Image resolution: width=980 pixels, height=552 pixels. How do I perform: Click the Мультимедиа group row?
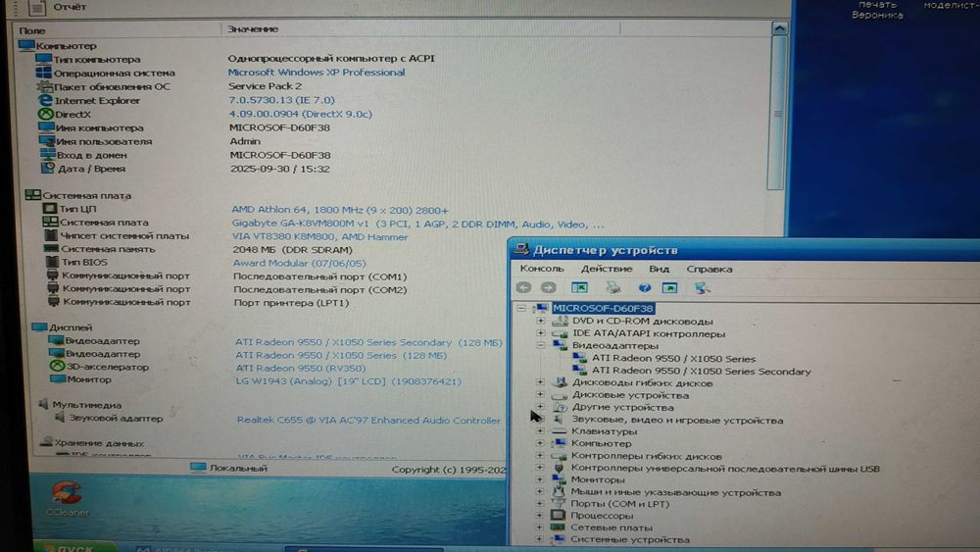(x=79, y=405)
